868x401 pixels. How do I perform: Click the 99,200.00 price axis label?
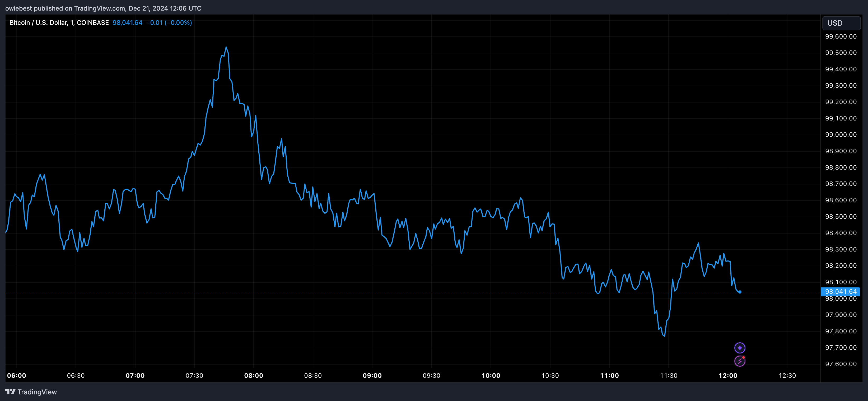pyautogui.click(x=841, y=102)
